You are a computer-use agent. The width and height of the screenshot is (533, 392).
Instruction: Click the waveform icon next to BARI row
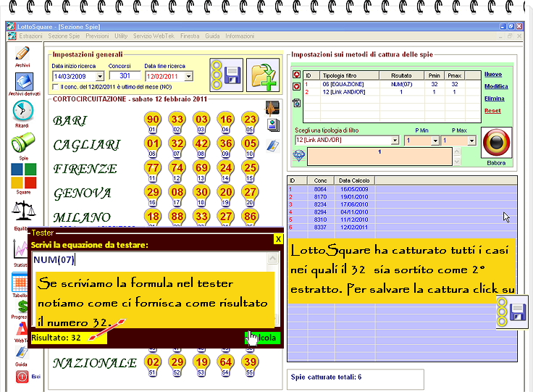[272, 108]
